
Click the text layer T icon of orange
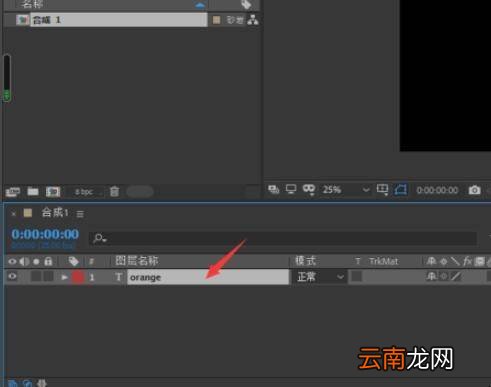point(119,277)
